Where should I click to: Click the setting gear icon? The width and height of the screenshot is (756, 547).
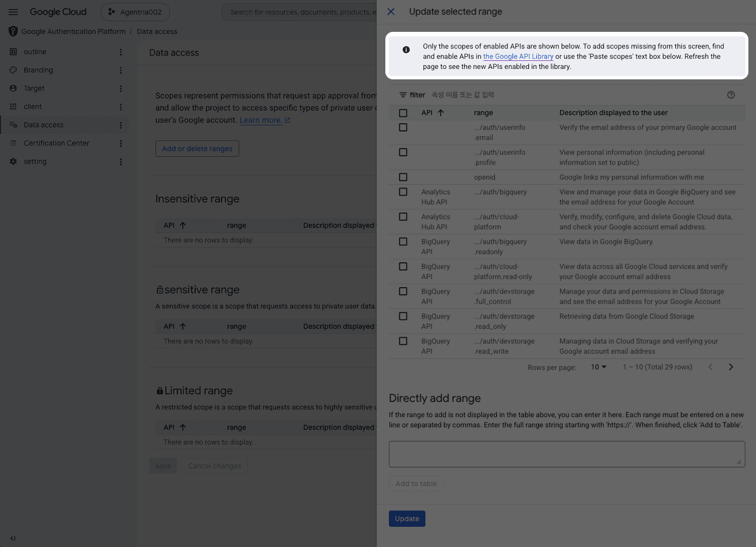pos(13,161)
